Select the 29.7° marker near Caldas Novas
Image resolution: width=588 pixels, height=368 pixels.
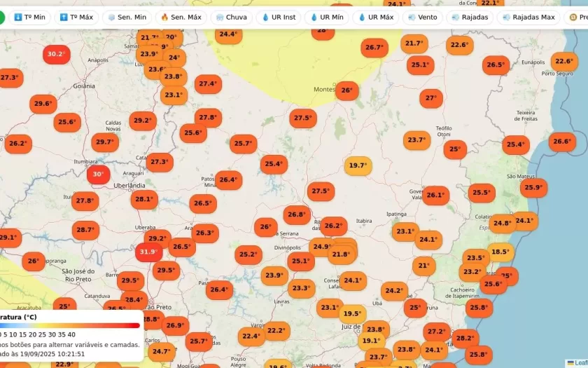pos(104,142)
